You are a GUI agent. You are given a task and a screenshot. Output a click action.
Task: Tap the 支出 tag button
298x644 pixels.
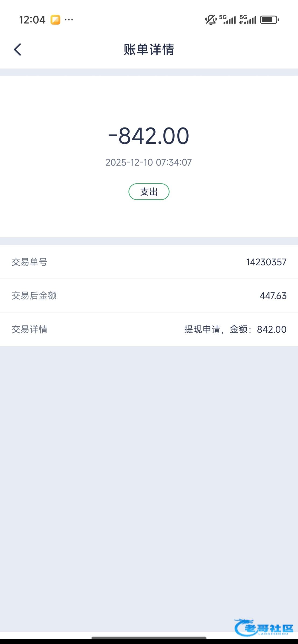pos(149,192)
